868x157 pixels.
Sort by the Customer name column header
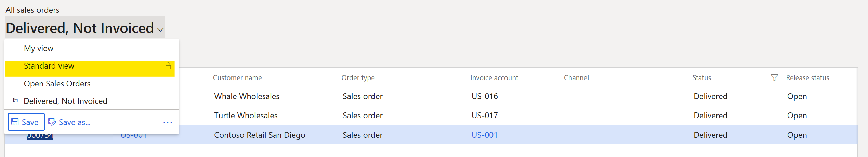pos(237,78)
